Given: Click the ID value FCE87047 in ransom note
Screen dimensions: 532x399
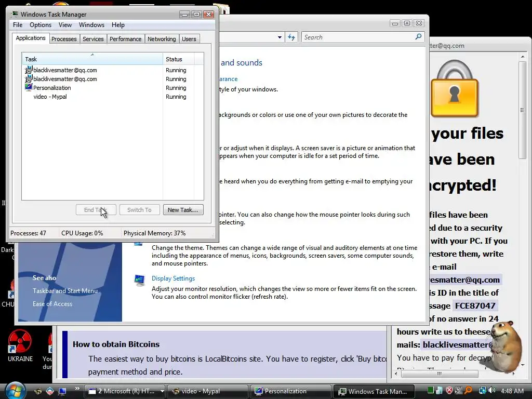Looking at the screenshot, I should point(475,305).
